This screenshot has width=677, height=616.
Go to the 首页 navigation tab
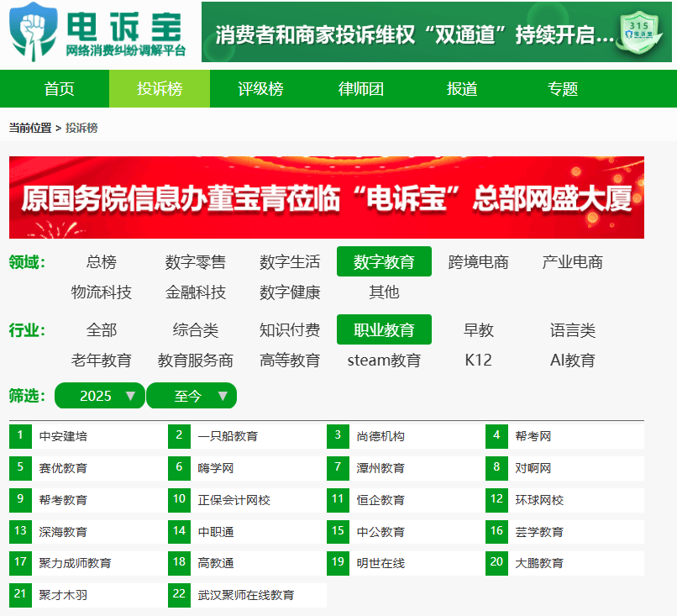(59, 89)
